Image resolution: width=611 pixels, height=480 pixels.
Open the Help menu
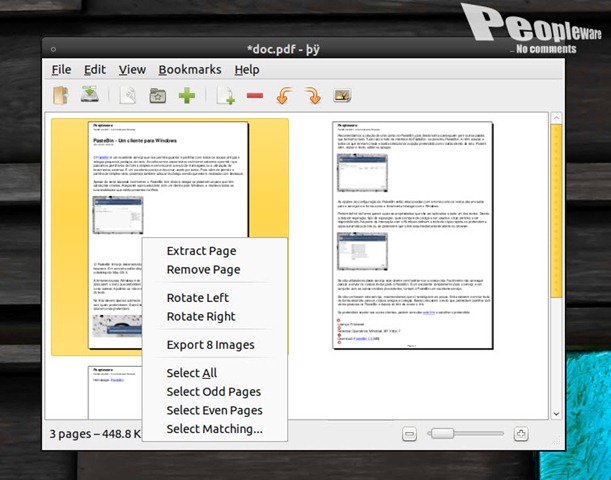point(247,70)
